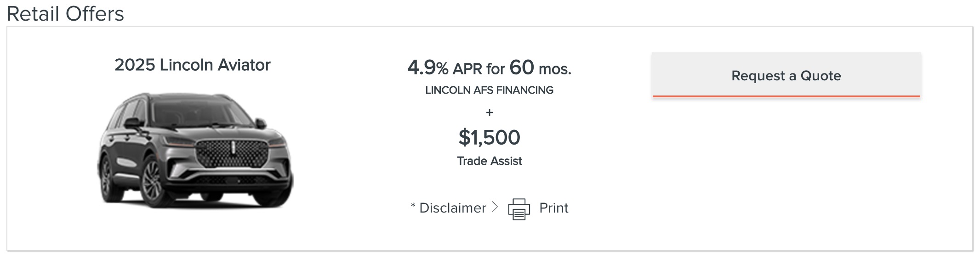Image resolution: width=980 pixels, height=258 pixels.
Task: Click the 60 mos. term text
Action: click(540, 68)
